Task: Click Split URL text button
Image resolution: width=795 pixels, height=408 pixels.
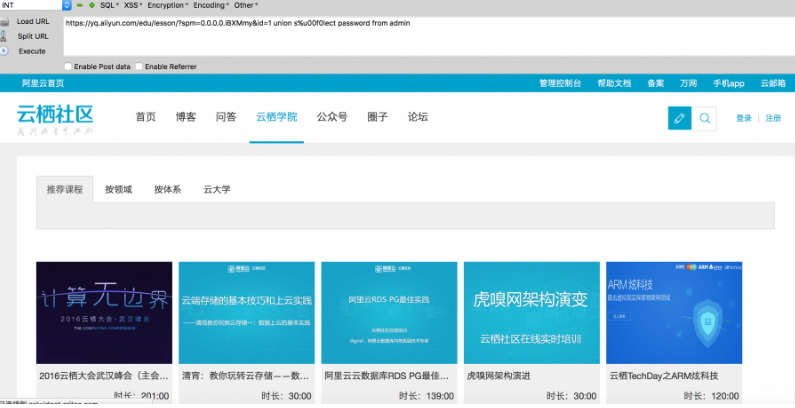Action: point(33,36)
